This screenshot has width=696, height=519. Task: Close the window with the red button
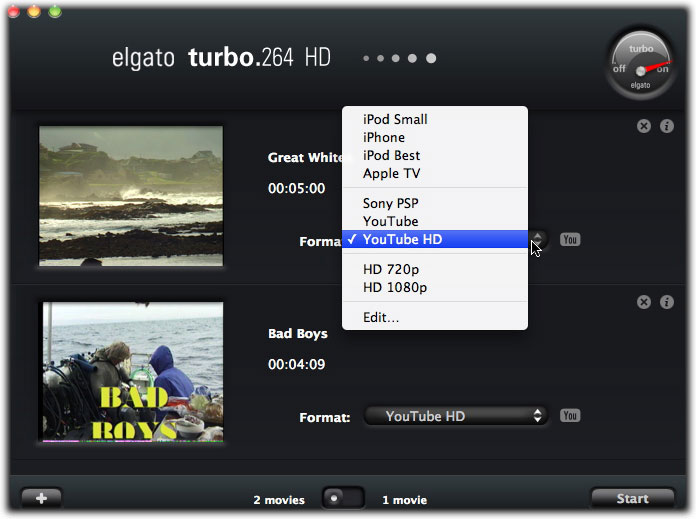14,11
